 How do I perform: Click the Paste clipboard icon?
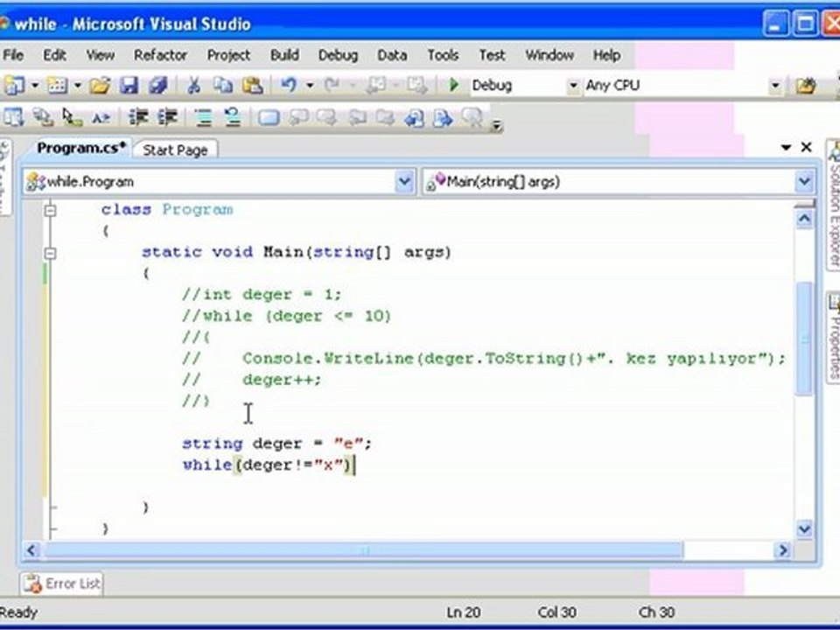click(252, 85)
